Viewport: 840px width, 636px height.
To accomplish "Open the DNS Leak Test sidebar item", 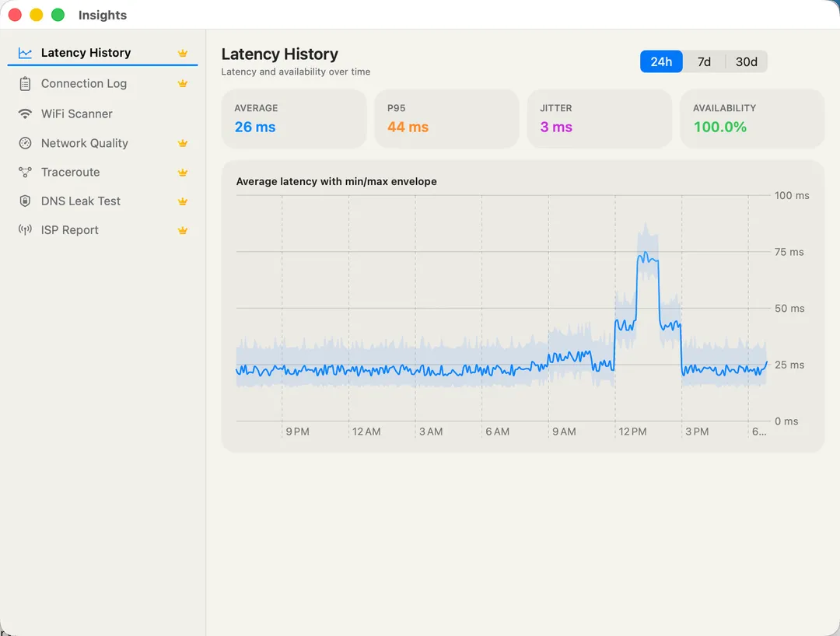I will click(x=103, y=201).
